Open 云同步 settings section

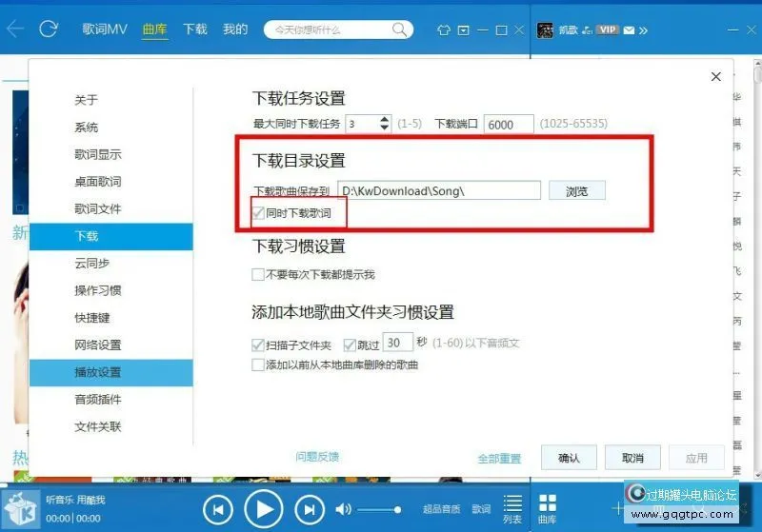111,263
